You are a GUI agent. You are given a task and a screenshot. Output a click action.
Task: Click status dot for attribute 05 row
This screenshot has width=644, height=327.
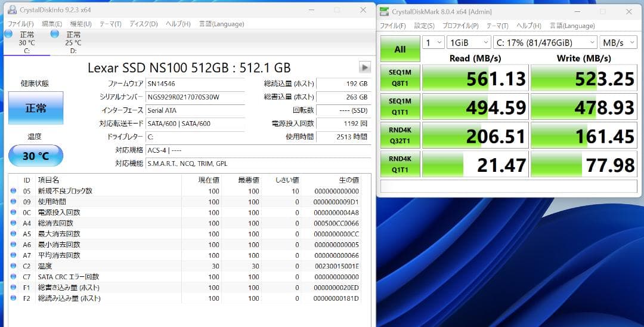(14, 191)
